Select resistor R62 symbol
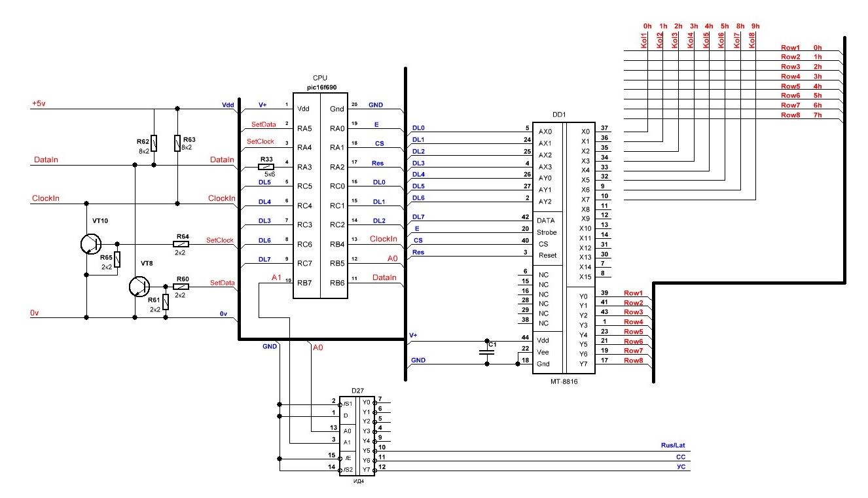 (154, 143)
